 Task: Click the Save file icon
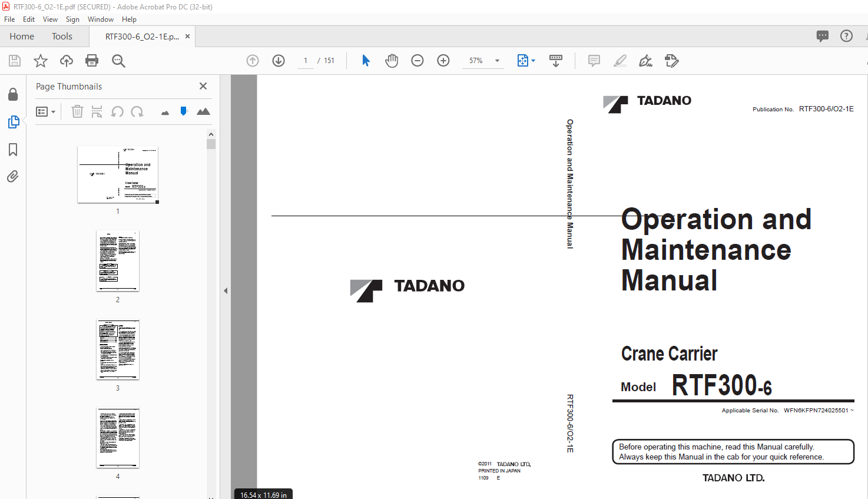coord(15,61)
